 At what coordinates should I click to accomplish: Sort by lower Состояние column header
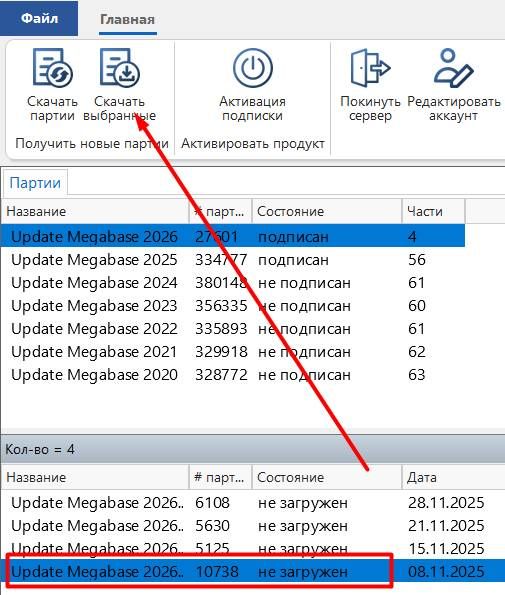(x=327, y=477)
